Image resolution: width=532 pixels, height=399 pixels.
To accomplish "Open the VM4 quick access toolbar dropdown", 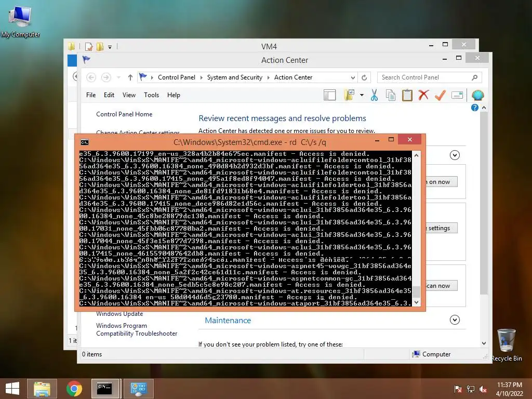I will point(110,47).
